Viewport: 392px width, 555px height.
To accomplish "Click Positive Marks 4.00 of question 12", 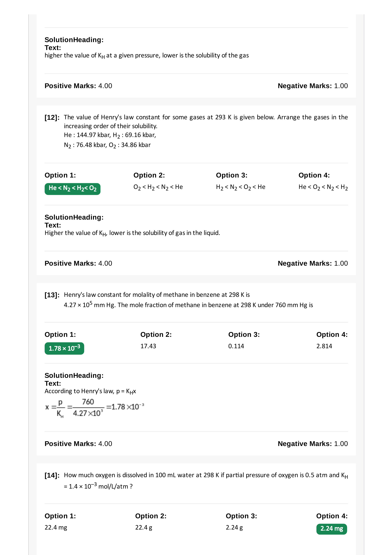I will tap(78, 263).
